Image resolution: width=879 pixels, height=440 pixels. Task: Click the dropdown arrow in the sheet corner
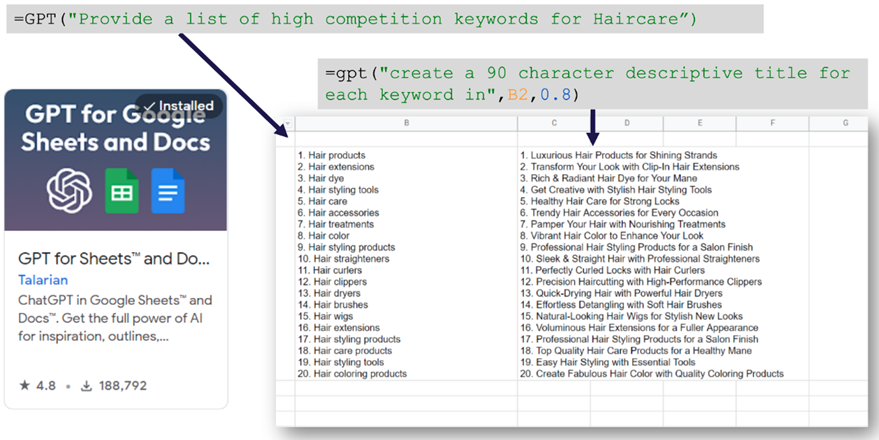click(x=288, y=124)
